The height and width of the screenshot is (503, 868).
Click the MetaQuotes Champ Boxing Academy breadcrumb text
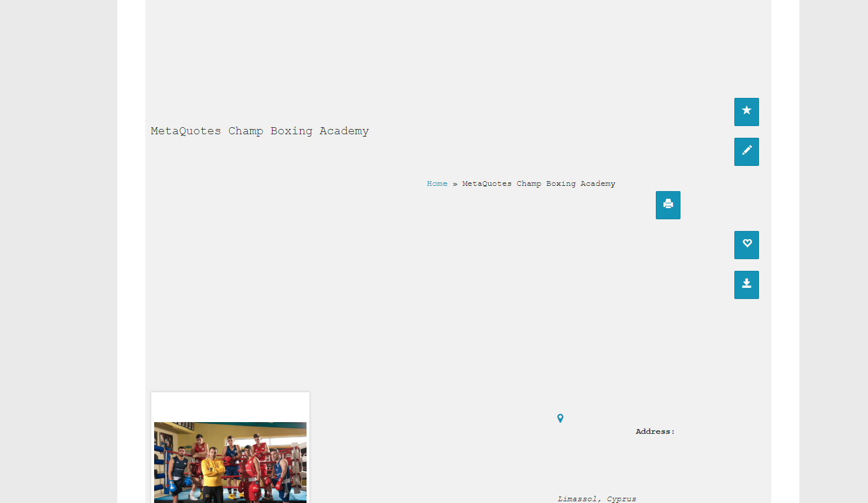tap(539, 183)
